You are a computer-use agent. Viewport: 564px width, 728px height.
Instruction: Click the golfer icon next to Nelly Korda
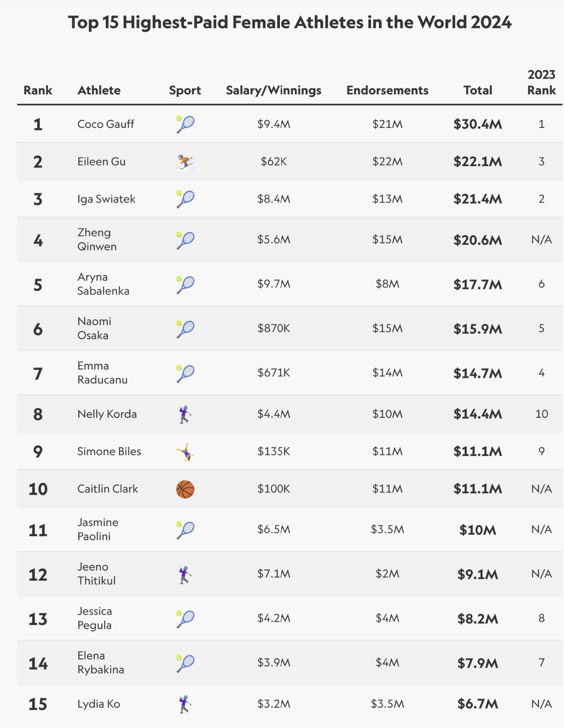click(185, 414)
